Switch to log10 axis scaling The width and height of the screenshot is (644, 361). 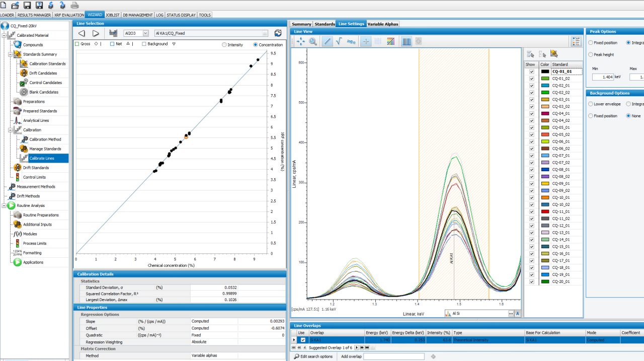pyautogui.click(x=351, y=42)
